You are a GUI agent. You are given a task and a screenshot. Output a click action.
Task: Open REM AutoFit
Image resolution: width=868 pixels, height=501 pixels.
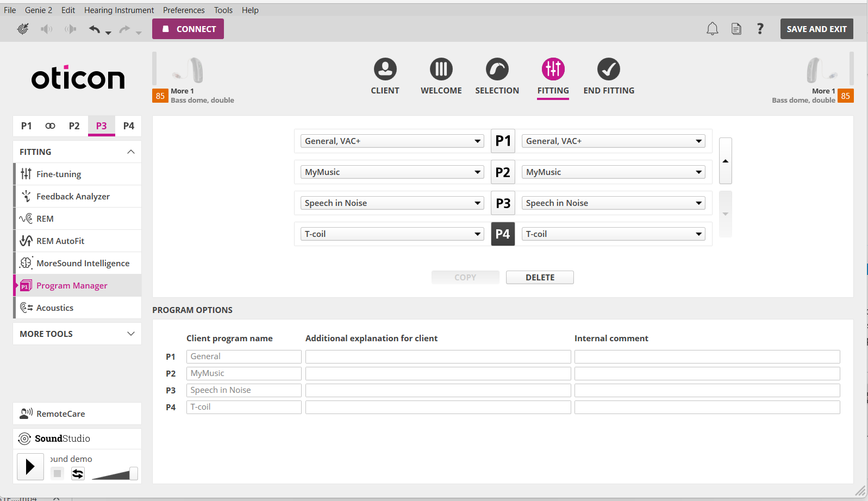(77, 241)
